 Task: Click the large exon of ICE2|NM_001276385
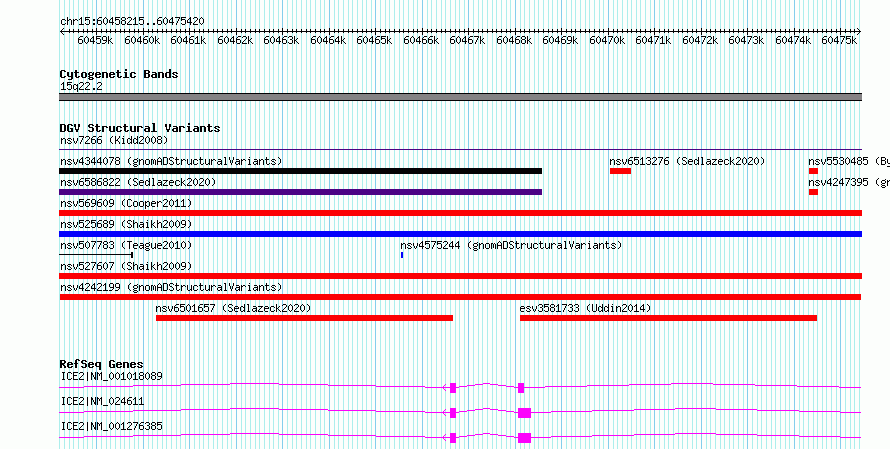pyautogui.click(x=524, y=438)
